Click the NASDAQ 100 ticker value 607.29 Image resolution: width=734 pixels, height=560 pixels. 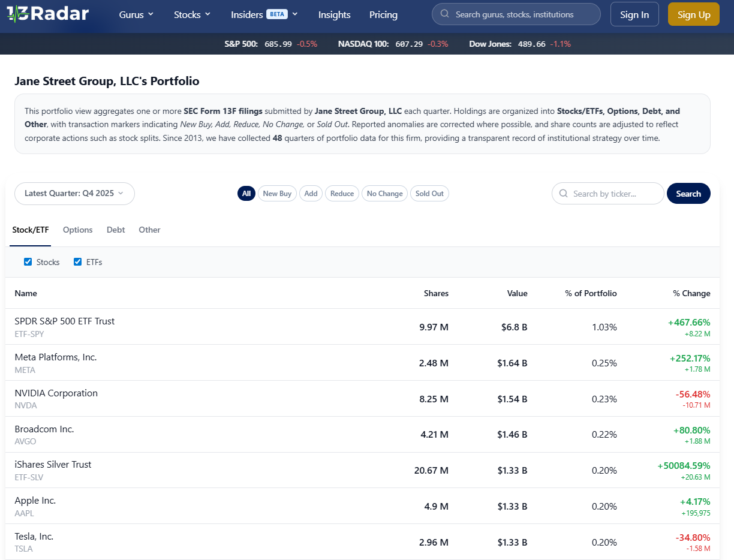pos(409,44)
